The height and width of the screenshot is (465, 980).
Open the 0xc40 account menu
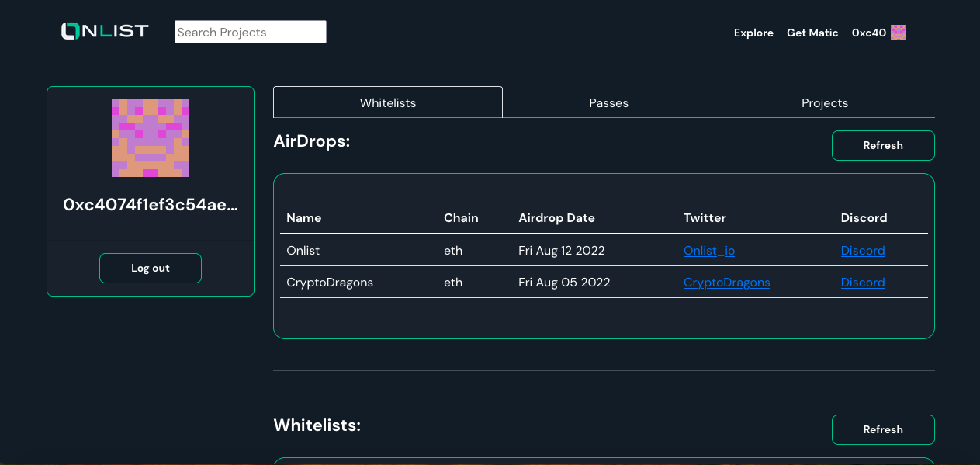(868, 33)
